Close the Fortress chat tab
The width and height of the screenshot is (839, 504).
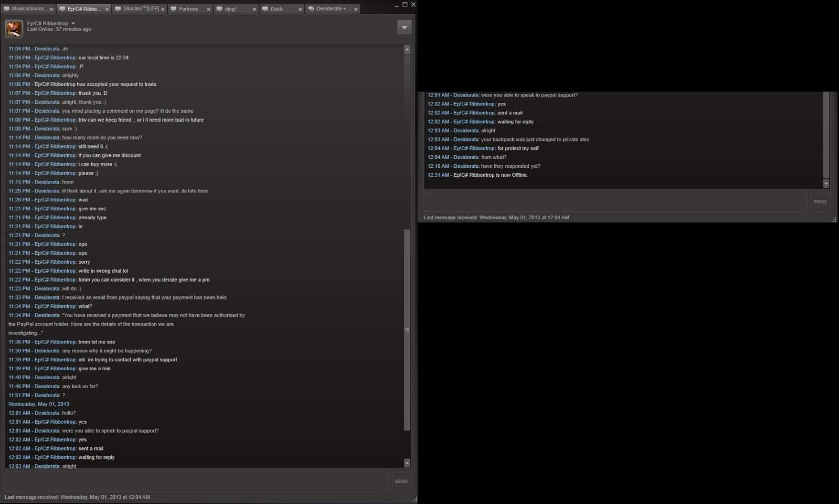point(208,9)
